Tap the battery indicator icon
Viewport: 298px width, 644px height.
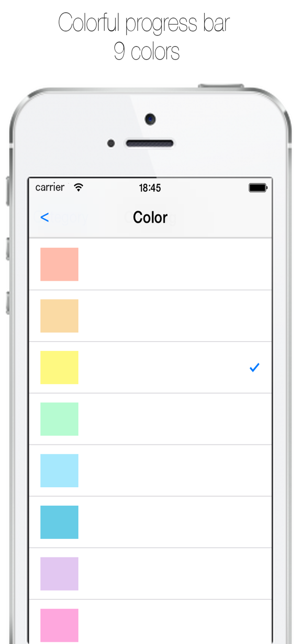tap(258, 187)
